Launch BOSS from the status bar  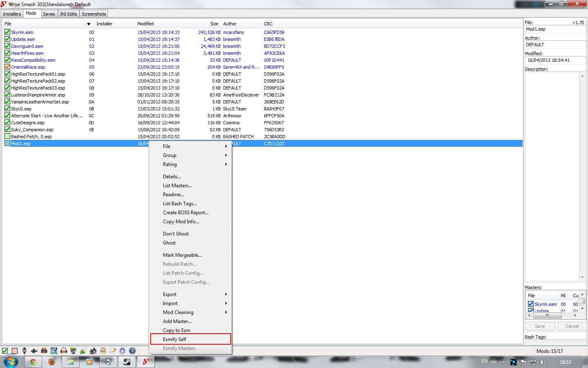[44, 351]
